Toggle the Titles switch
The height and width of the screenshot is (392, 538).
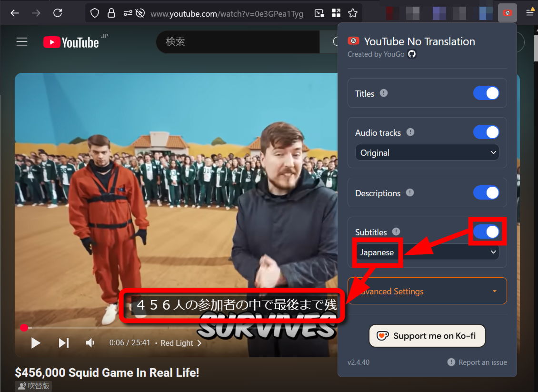(486, 93)
